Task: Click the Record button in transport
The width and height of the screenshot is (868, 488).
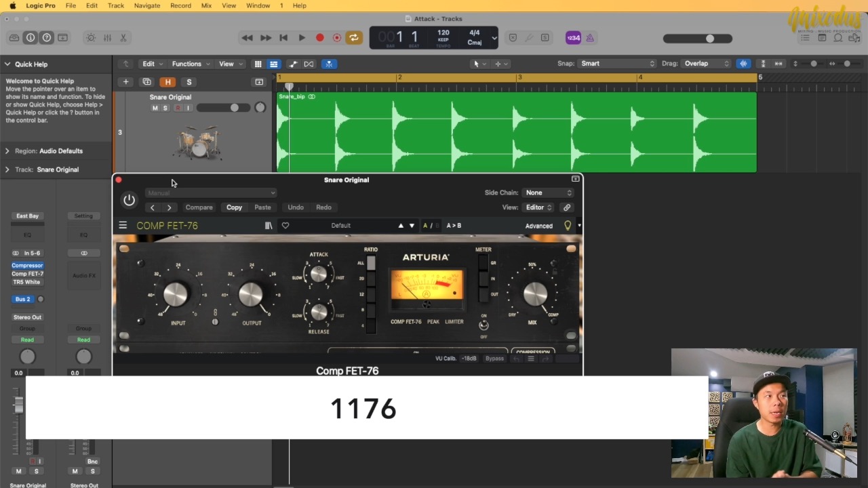Action: 320,38
